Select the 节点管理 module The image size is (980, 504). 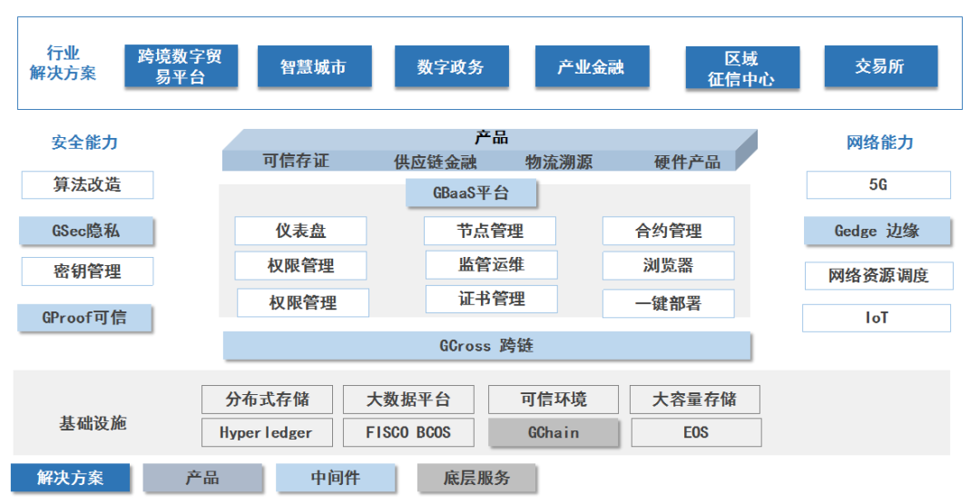(489, 231)
